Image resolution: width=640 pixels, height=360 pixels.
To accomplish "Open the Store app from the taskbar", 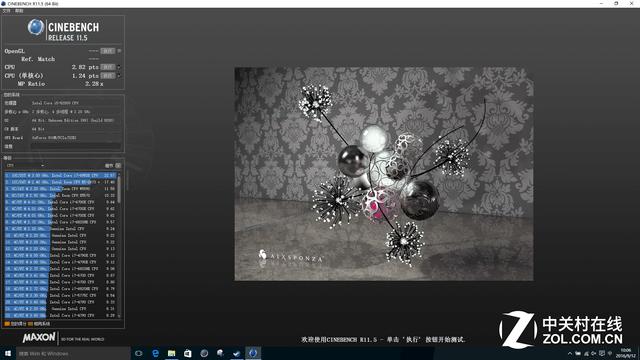I will pyautogui.click(x=188, y=353).
